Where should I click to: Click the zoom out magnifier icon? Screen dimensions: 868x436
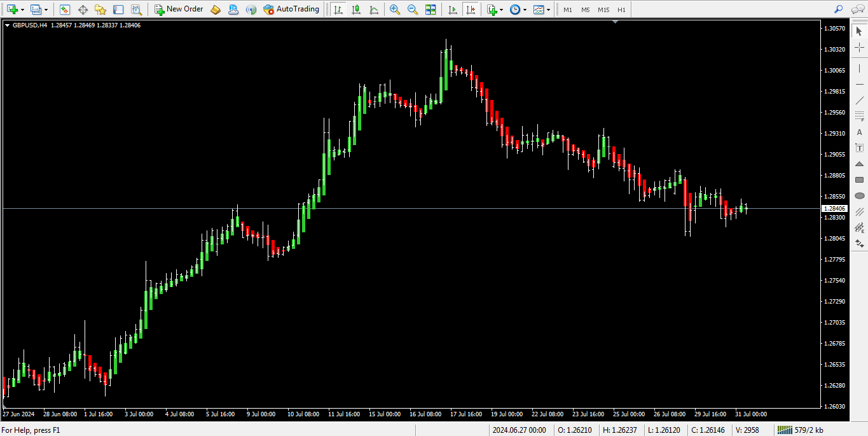(413, 10)
